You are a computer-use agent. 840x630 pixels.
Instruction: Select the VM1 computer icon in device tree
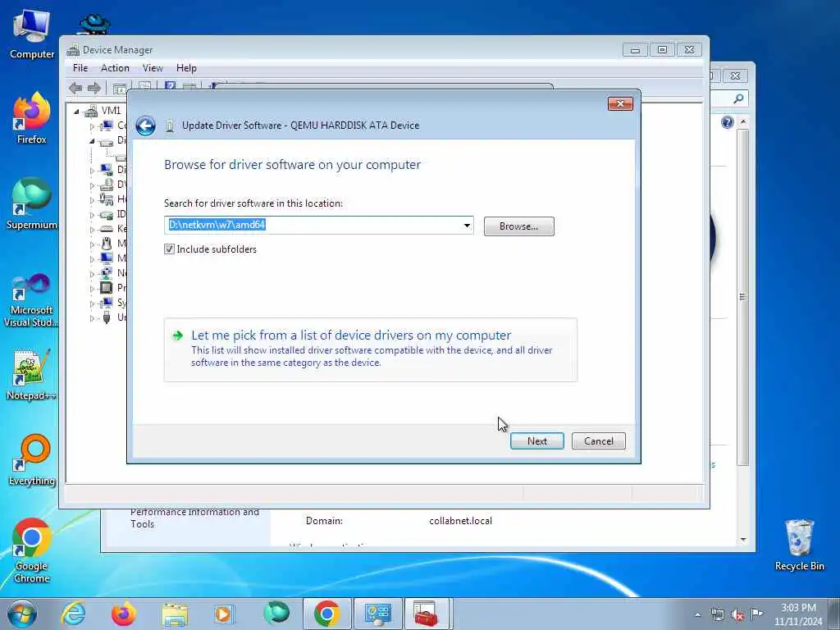(92, 111)
